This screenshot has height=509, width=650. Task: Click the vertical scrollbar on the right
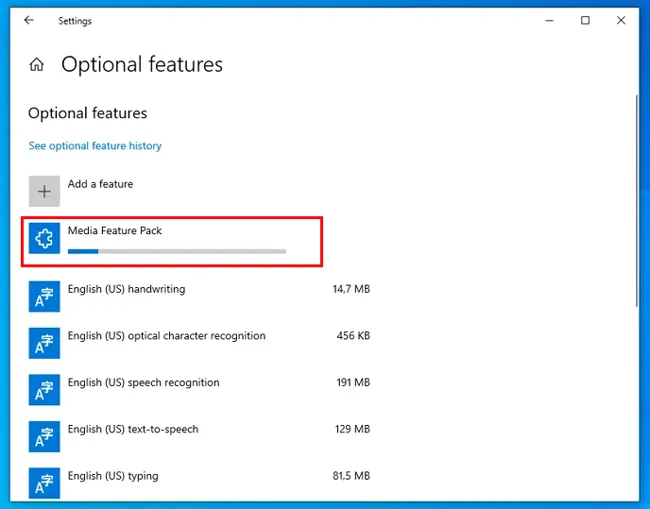coord(637,200)
